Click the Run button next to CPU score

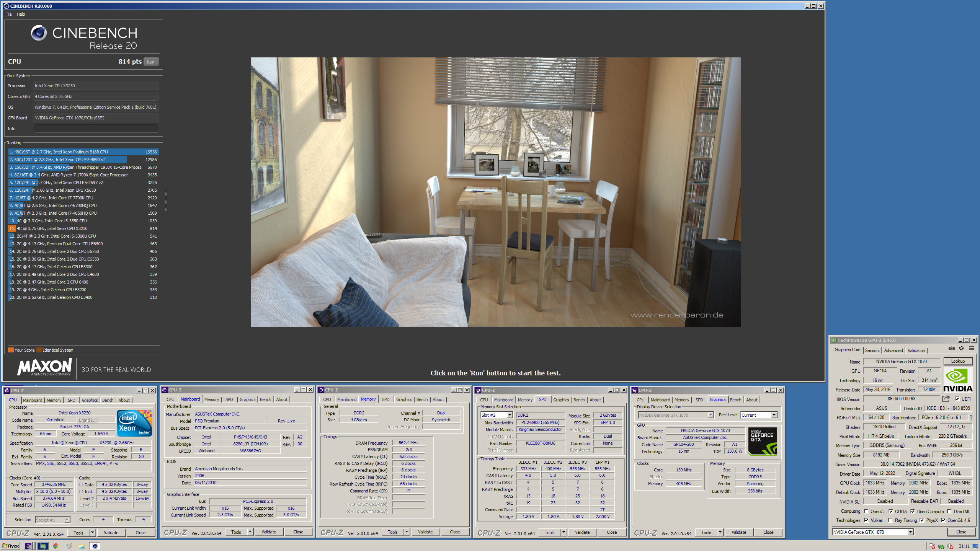point(151,62)
